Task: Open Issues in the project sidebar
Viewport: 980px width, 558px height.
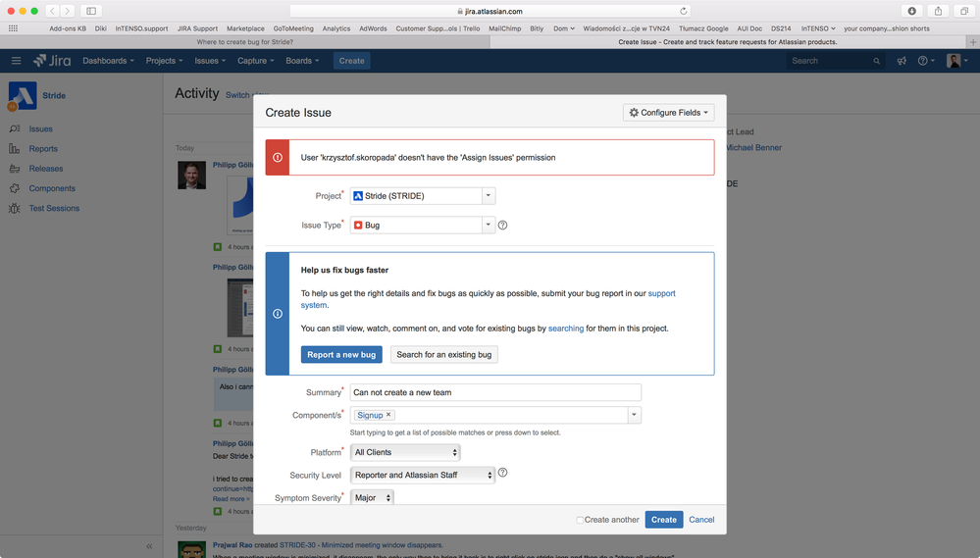Action: click(x=40, y=128)
